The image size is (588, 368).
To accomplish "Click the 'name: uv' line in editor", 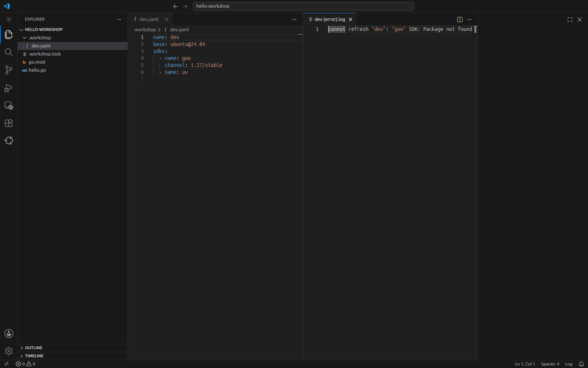I will 176,72.
